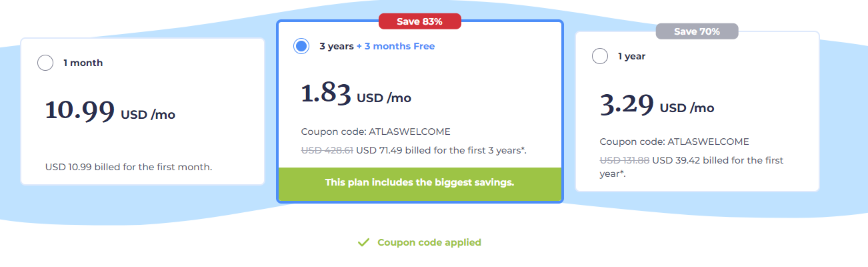Image resolution: width=868 pixels, height=267 pixels.
Task: Click the red Save 83% badge
Action: 419,21
